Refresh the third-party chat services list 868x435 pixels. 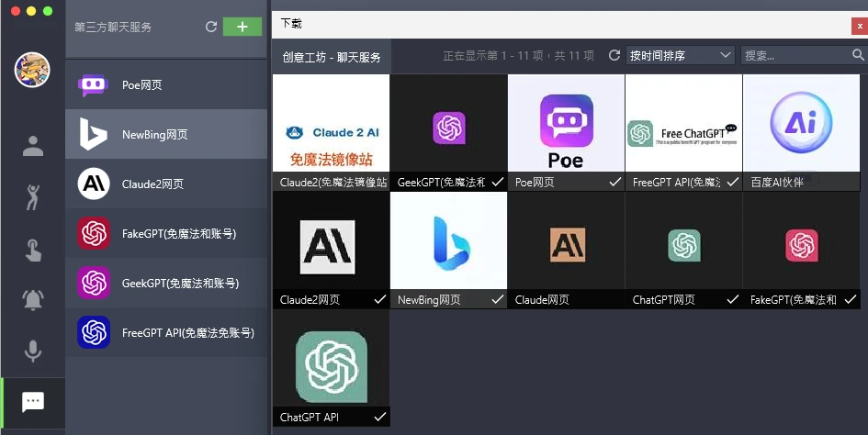coord(211,28)
